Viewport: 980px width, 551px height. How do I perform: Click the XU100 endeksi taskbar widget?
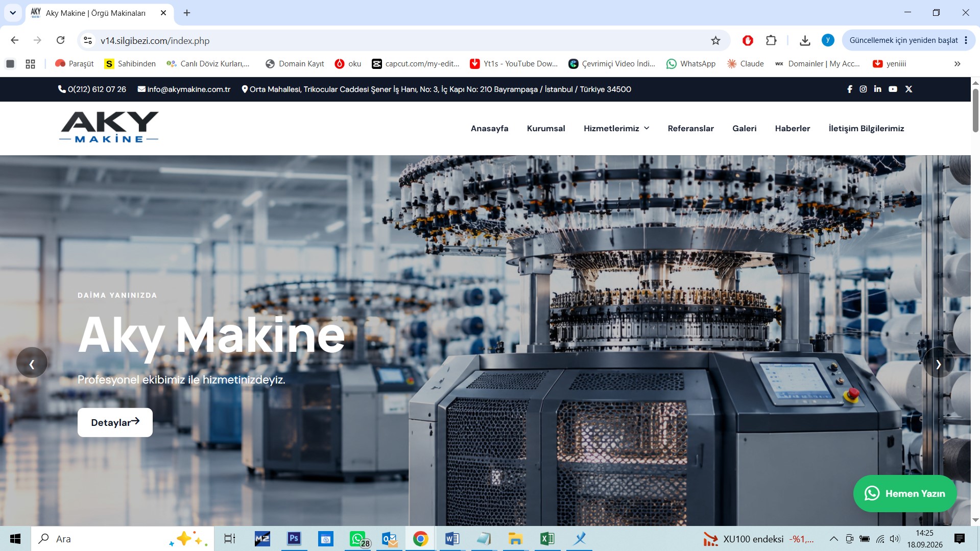click(758, 539)
